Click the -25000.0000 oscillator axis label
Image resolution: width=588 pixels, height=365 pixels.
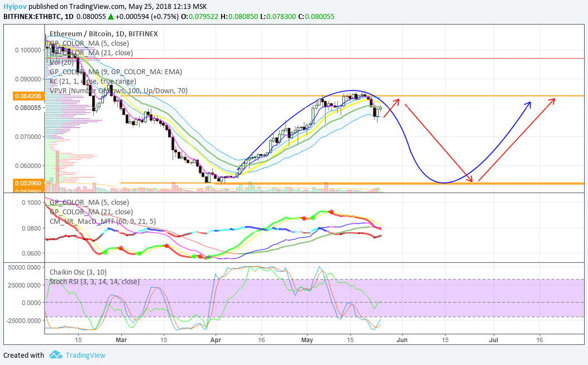23,321
